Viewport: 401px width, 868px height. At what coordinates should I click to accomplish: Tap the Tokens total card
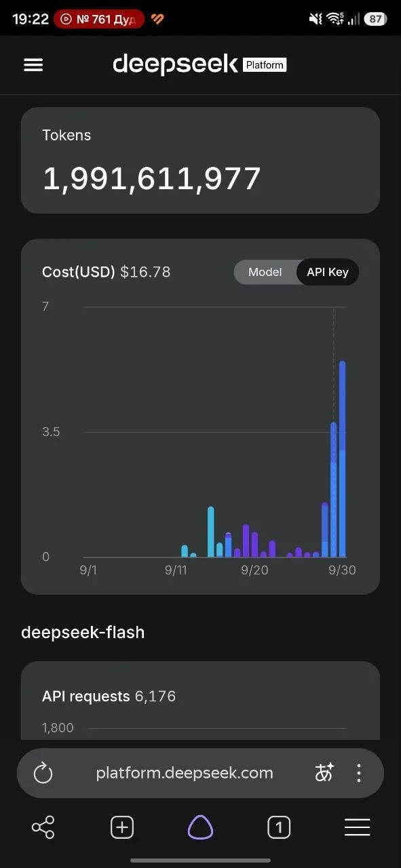200,161
